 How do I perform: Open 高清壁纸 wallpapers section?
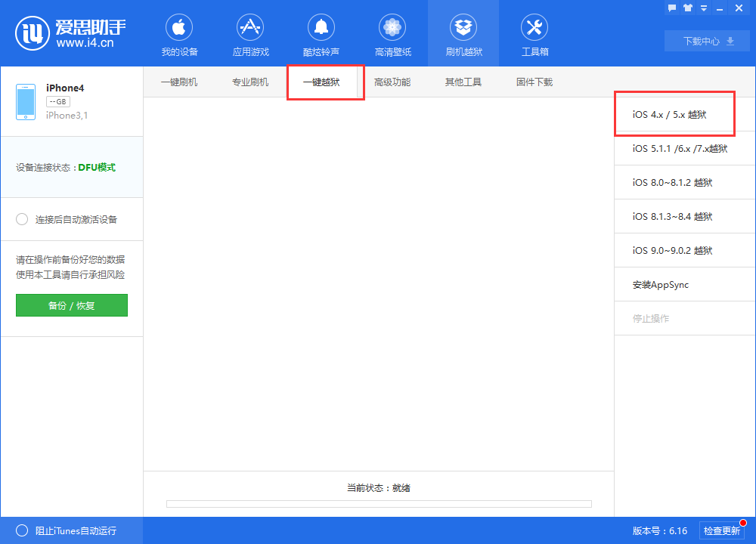(392, 36)
